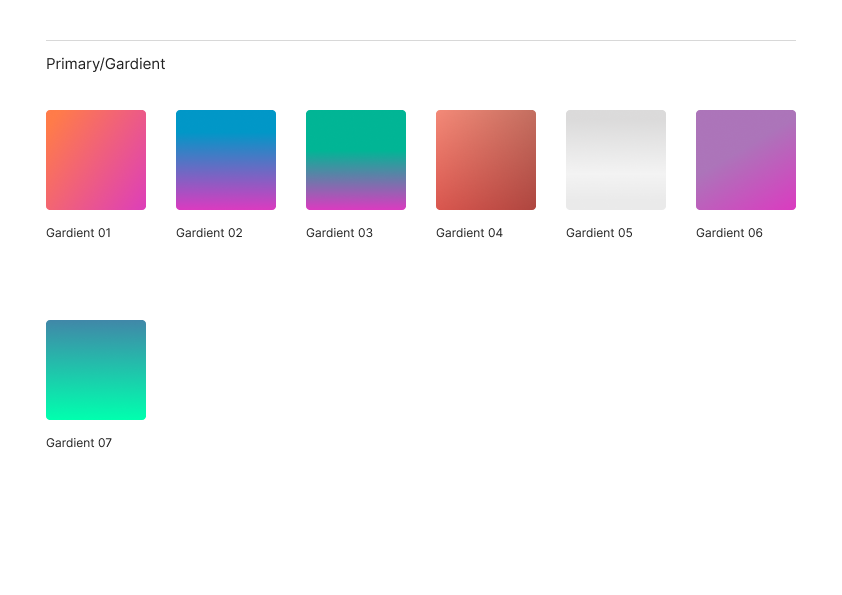
Task: Click the Gardient 02 blue-to-magenta swatch
Action: pyautogui.click(x=226, y=160)
